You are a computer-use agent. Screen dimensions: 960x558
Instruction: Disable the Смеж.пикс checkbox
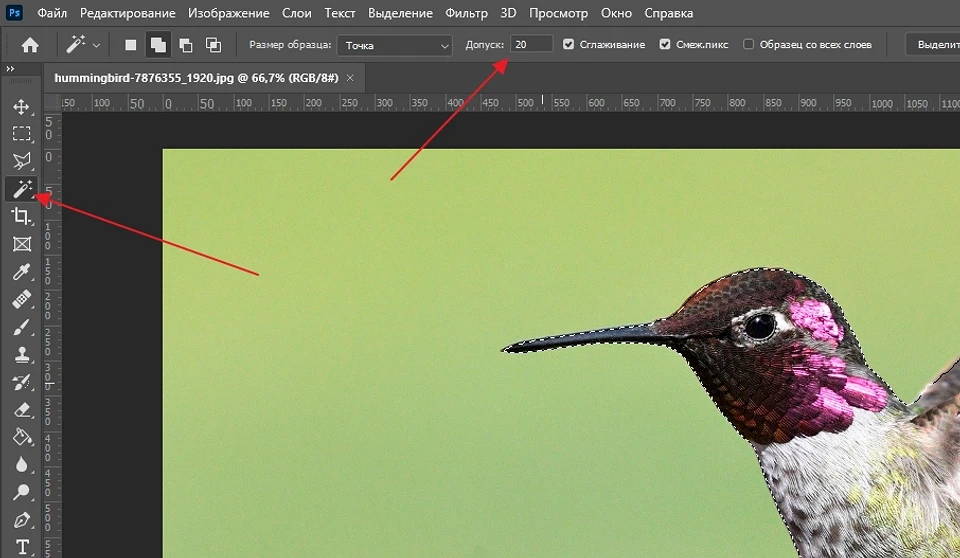[x=666, y=45]
